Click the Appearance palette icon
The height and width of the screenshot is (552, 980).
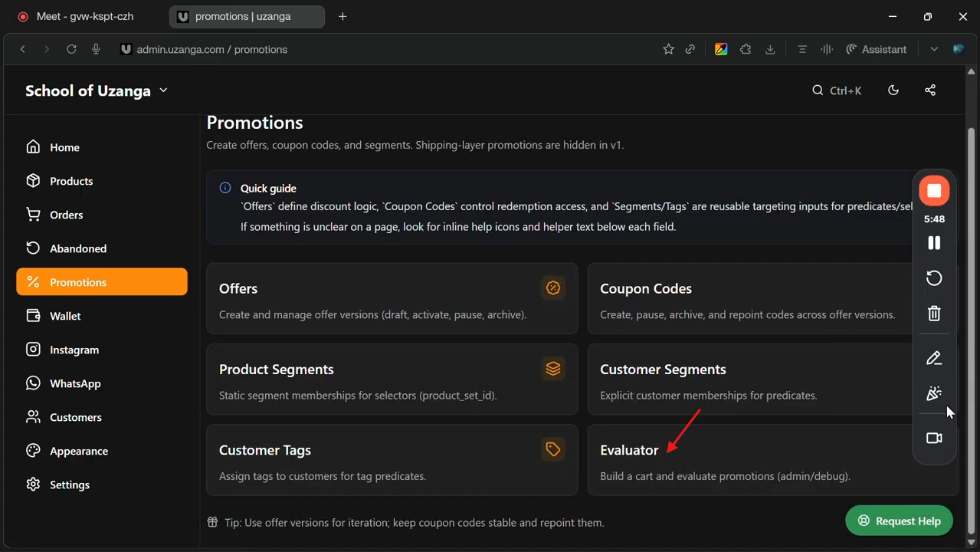tap(33, 451)
